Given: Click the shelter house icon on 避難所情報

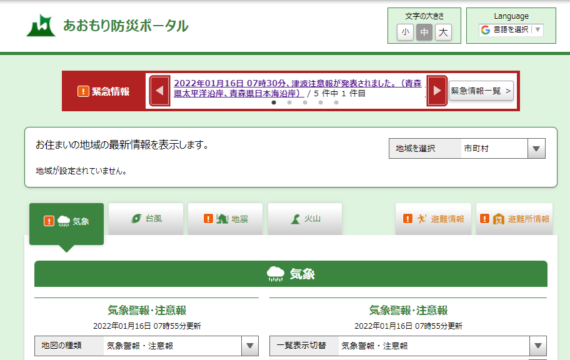Looking at the screenshot, I should [498, 219].
